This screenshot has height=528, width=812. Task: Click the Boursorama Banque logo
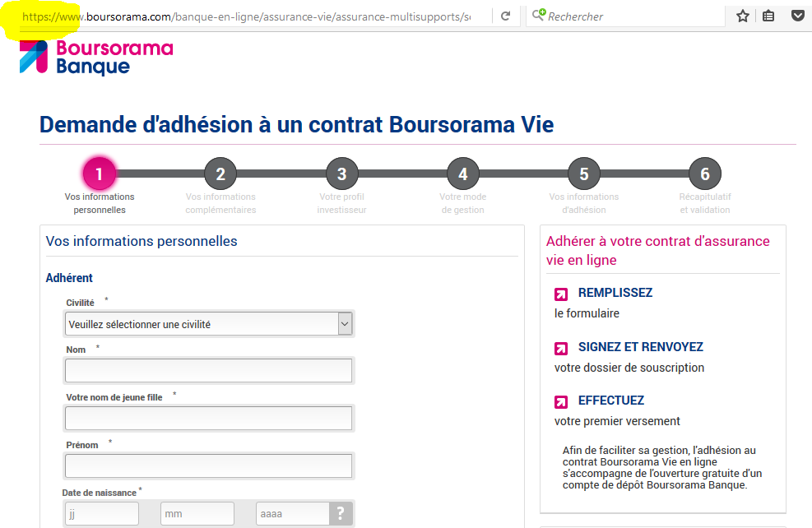(x=95, y=60)
